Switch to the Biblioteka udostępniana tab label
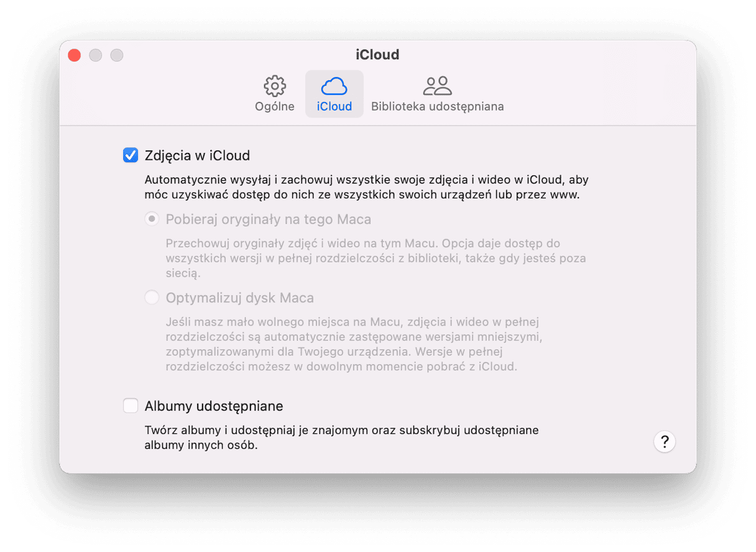The height and width of the screenshot is (552, 756). tap(438, 106)
